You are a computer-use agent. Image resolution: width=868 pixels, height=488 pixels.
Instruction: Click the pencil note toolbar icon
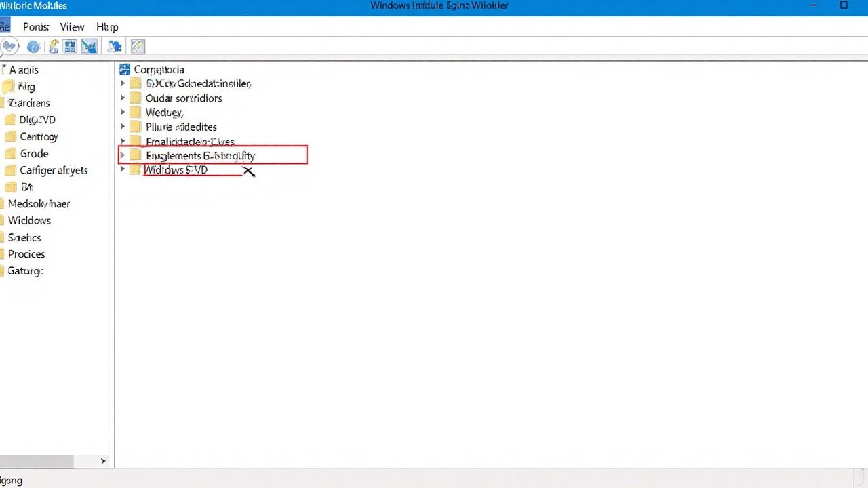138,46
